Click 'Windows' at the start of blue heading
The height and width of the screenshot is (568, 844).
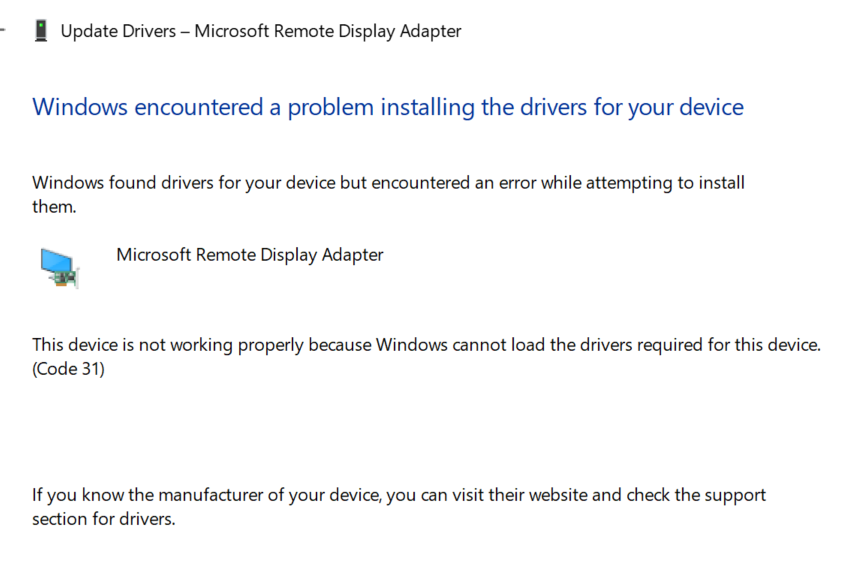80,107
